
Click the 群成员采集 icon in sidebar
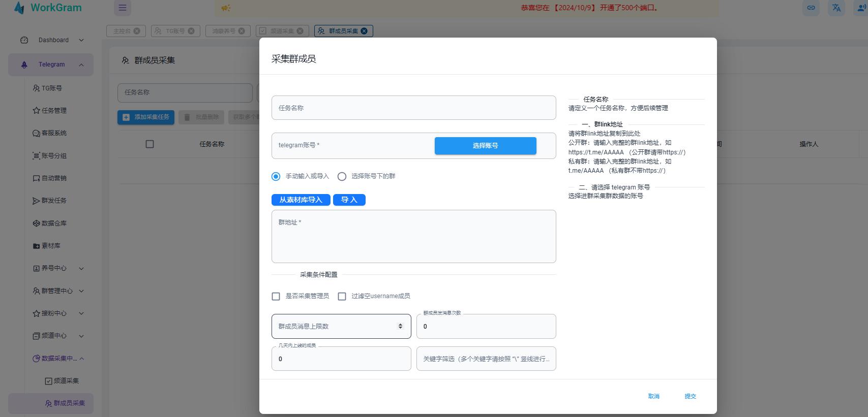coord(48,403)
